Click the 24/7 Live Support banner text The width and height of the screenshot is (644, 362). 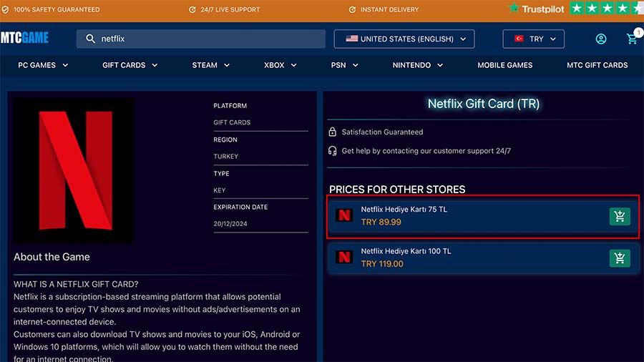(230, 9)
